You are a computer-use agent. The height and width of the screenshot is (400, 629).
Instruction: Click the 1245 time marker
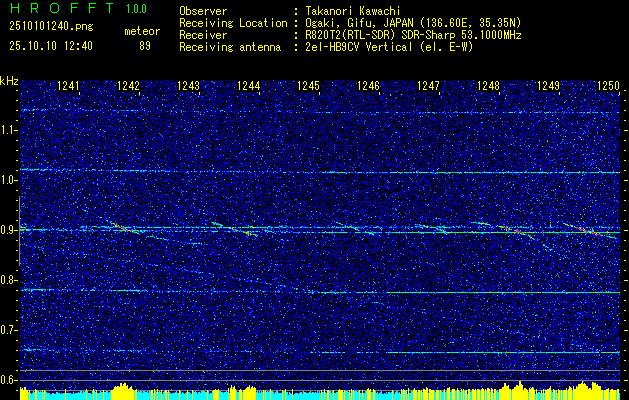tap(308, 85)
